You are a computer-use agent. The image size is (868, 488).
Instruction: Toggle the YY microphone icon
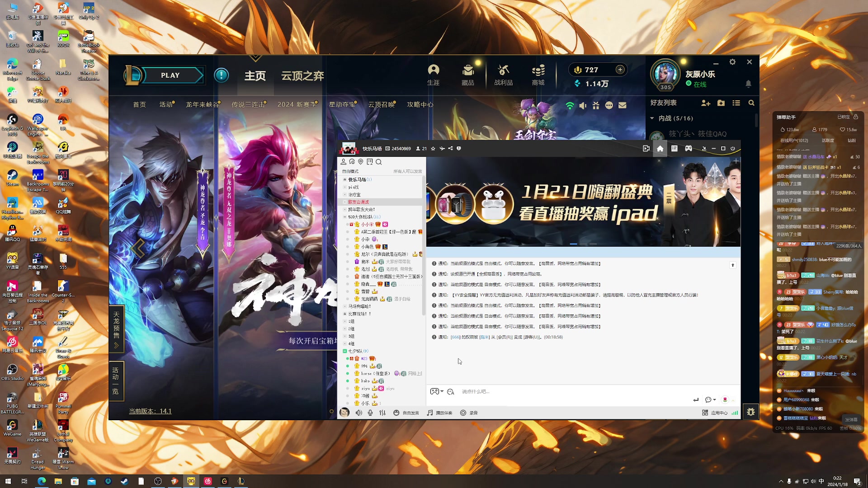point(370,413)
